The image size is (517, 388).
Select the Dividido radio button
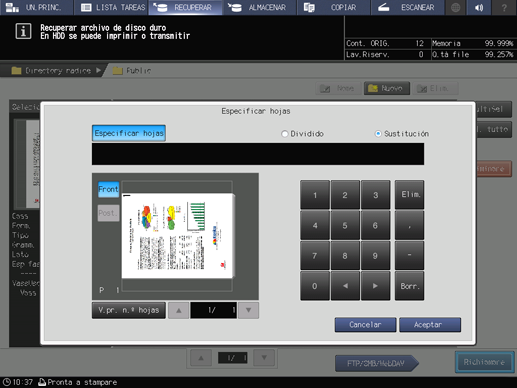pos(284,134)
